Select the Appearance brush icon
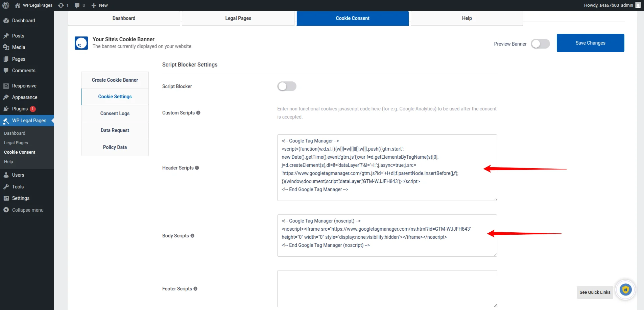644x310 pixels. pyautogui.click(x=6, y=97)
